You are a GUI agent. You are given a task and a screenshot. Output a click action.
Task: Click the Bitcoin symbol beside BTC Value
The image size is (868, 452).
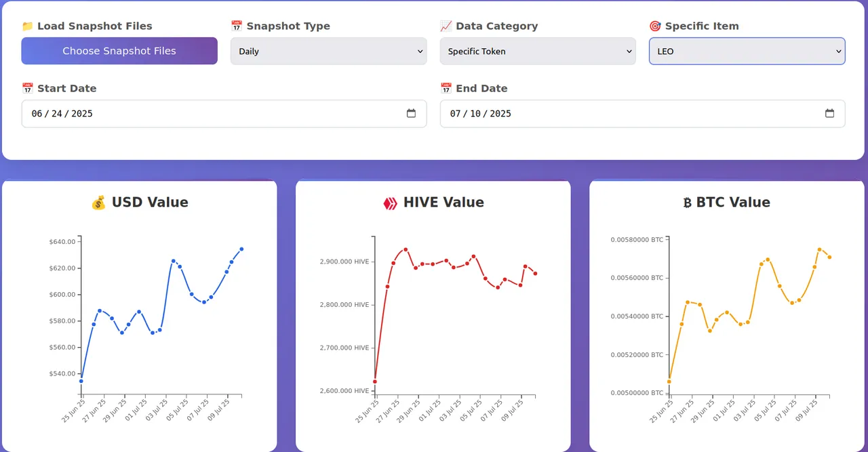click(x=688, y=203)
